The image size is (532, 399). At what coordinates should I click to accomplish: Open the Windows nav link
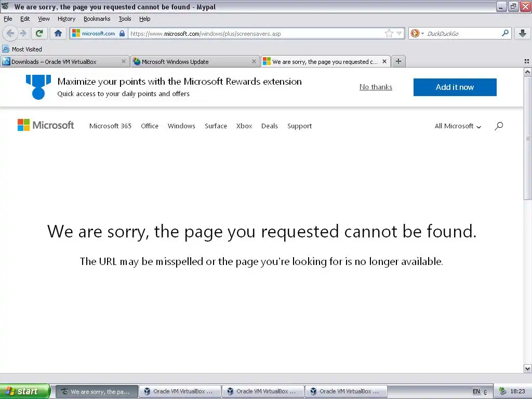(181, 126)
